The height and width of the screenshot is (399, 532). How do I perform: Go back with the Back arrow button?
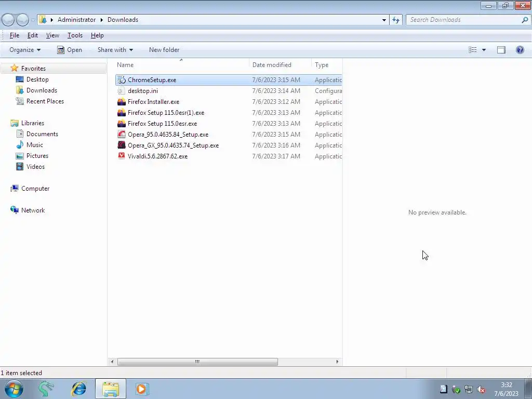point(8,20)
